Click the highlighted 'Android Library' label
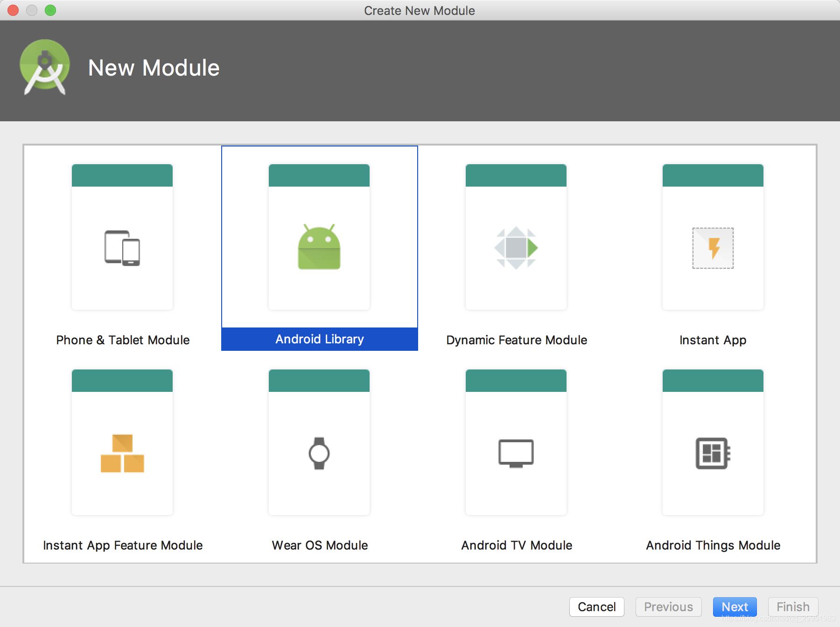The image size is (840, 627). tap(320, 339)
